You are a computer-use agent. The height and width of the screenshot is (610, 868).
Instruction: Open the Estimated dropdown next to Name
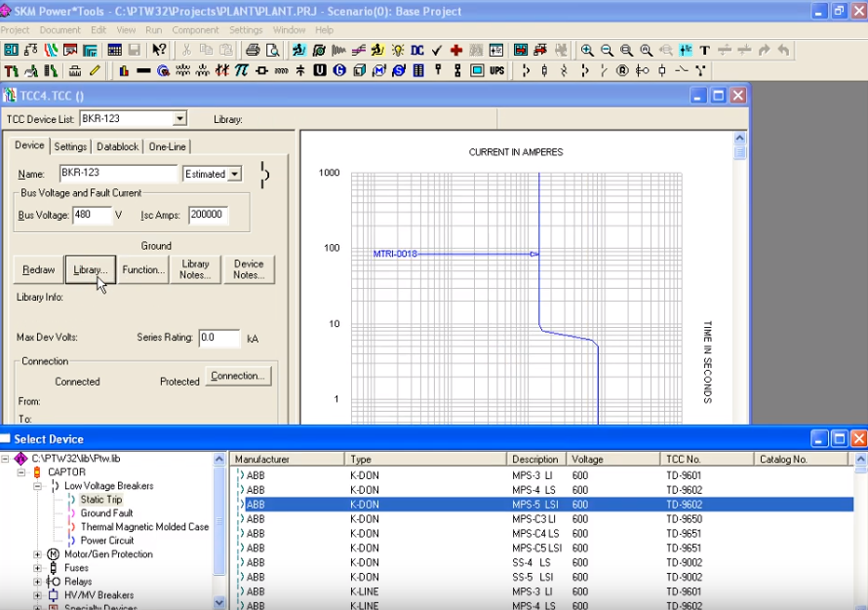point(234,175)
